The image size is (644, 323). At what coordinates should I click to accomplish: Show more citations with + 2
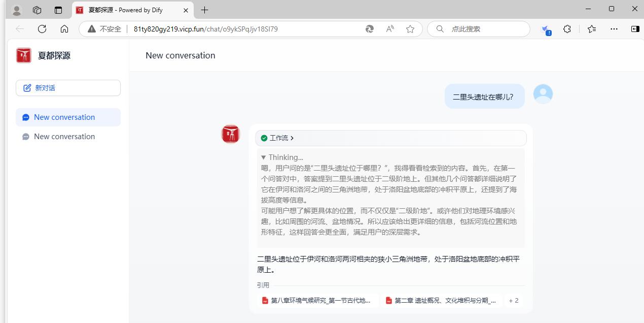coord(514,301)
